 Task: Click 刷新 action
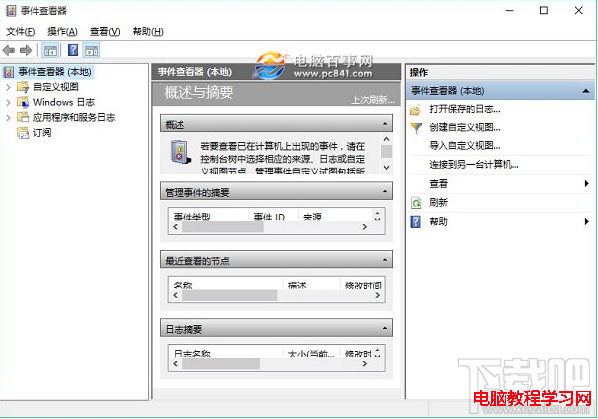[438, 202]
